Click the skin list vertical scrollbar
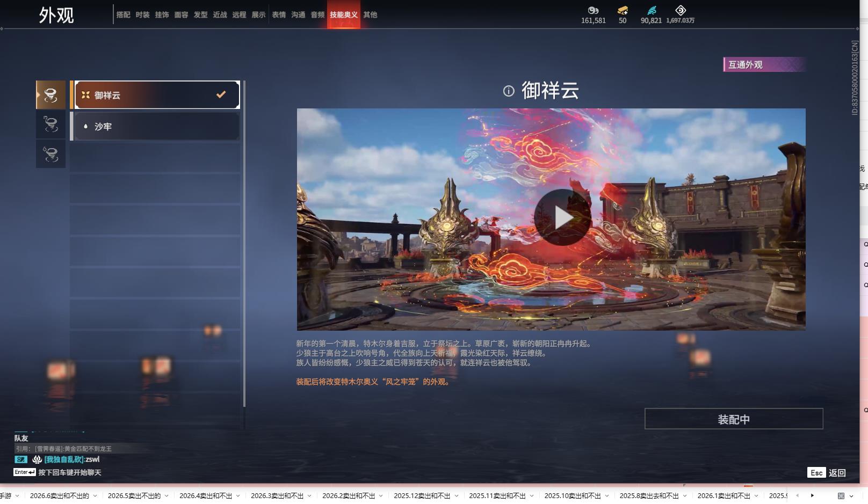 [x=244, y=244]
